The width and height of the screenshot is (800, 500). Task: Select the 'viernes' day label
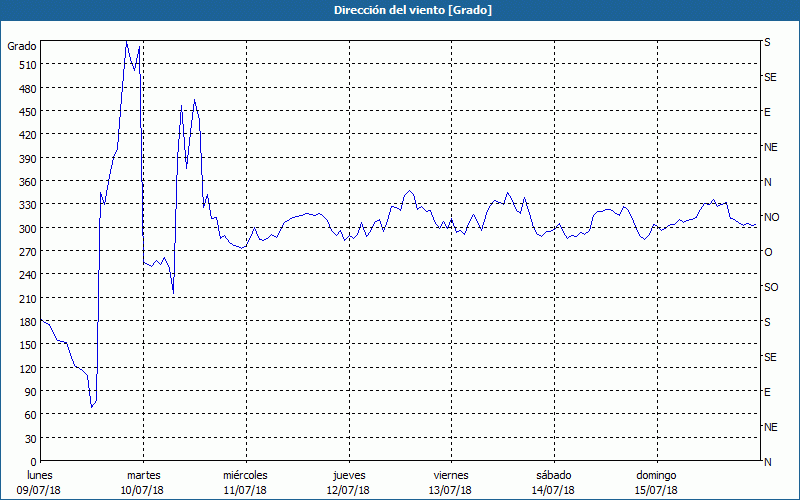(452, 476)
